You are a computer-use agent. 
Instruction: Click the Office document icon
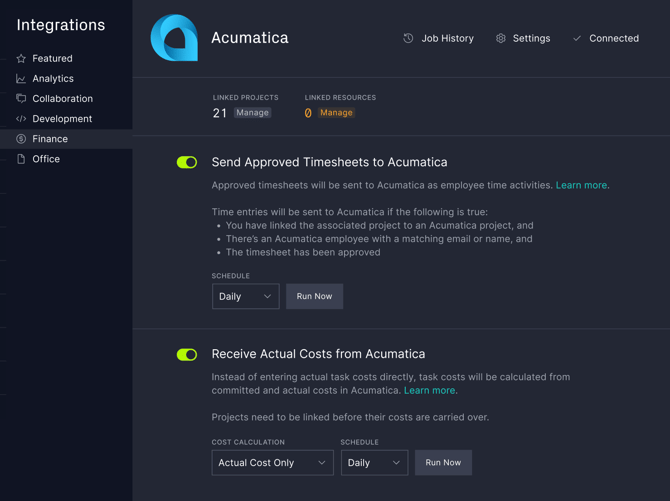[x=21, y=159]
